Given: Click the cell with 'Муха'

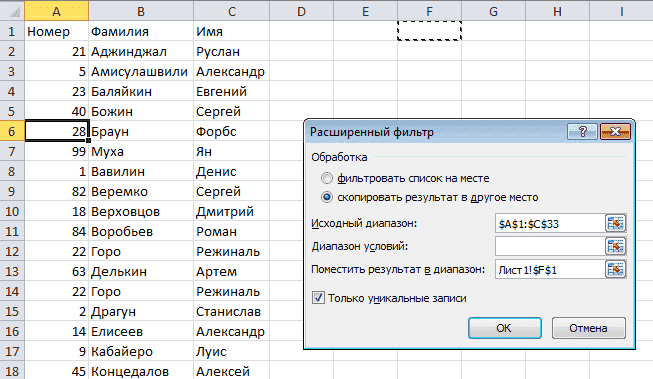Looking at the screenshot, I should [x=141, y=151].
